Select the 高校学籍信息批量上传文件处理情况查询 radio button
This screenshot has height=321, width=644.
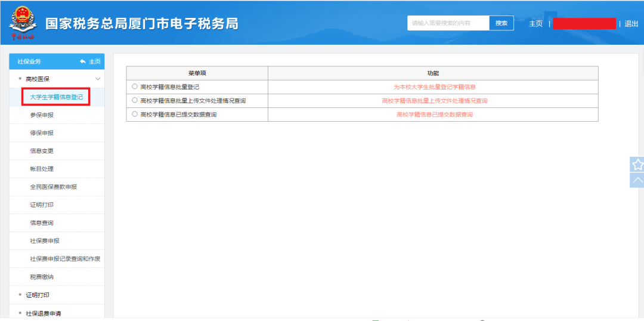(x=135, y=100)
